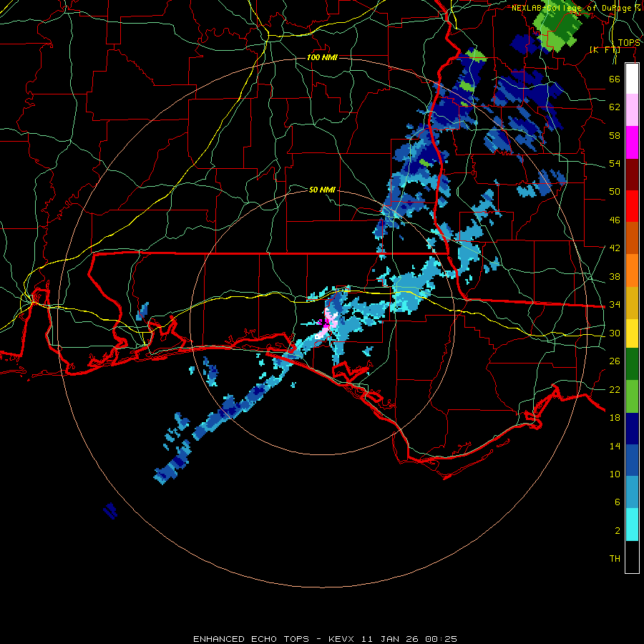This screenshot has width=644, height=644.
Task: Click the 6 legend scale value
Action: 618,502
